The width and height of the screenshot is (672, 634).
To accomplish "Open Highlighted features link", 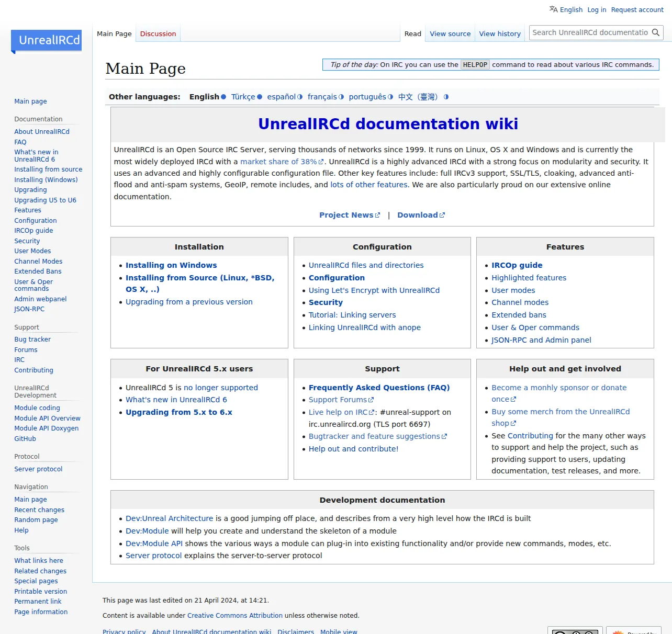I will point(529,278).
